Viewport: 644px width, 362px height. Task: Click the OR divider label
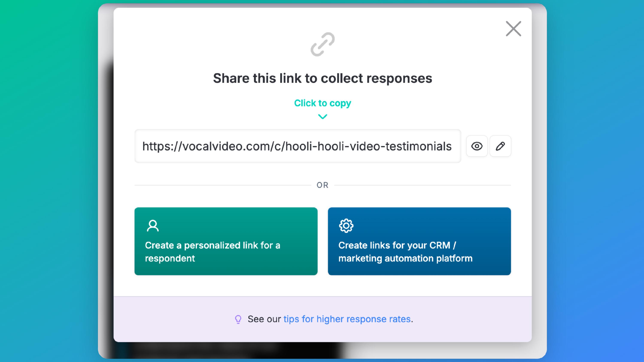[322, 185]
